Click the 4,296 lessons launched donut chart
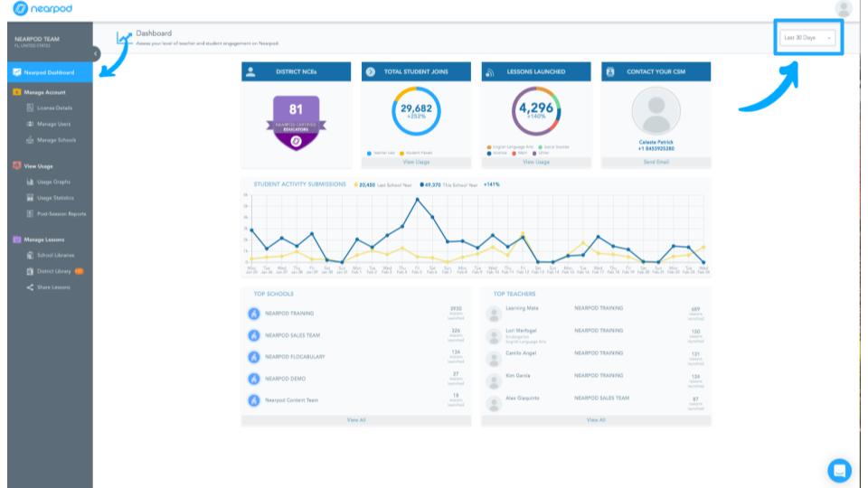 click(x=536, y=111)
